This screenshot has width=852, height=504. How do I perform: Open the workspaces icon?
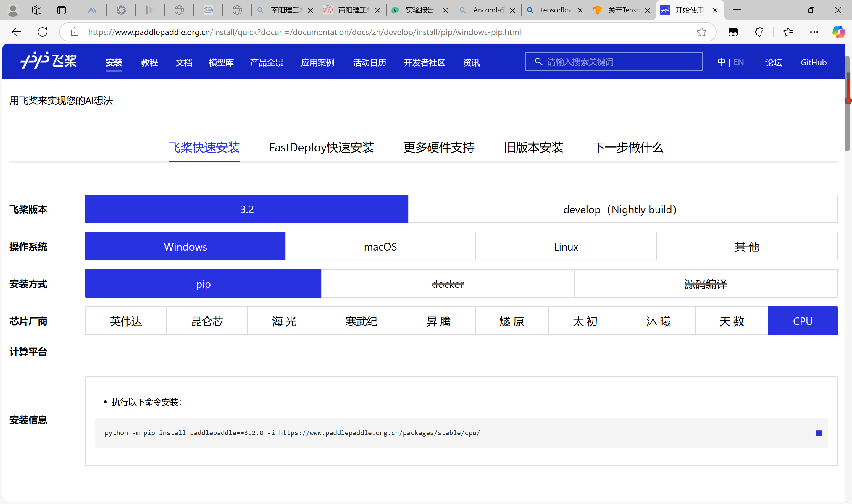tap(37, 10)
